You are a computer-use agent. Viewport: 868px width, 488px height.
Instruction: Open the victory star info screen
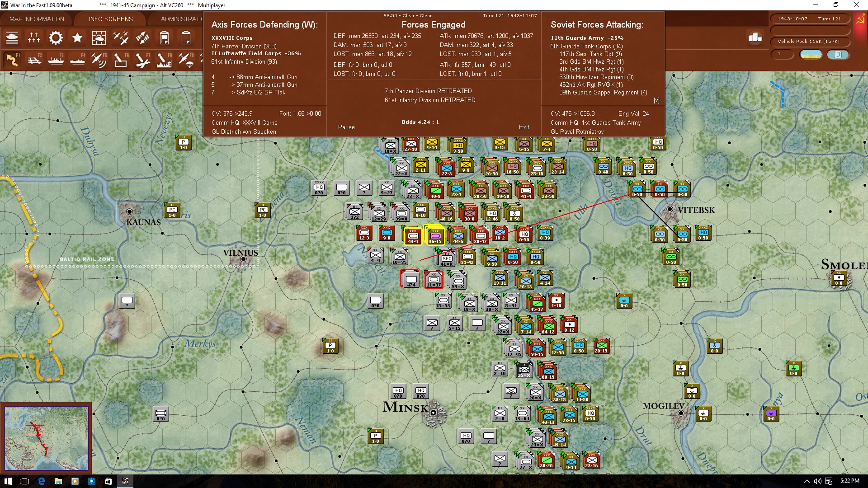point(77,38)
